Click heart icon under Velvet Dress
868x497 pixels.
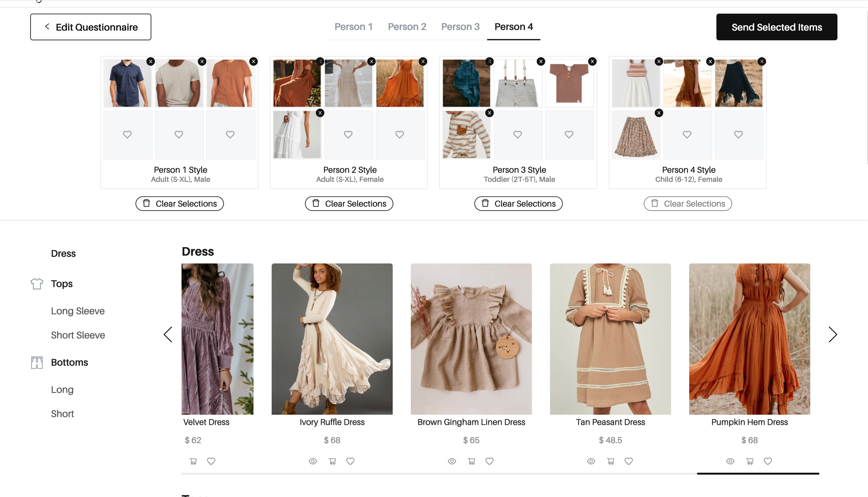click(211, 461)
